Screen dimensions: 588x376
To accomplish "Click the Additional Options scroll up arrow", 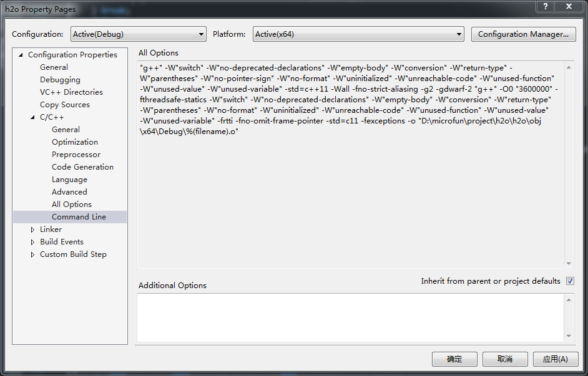I will click(569, 300).
